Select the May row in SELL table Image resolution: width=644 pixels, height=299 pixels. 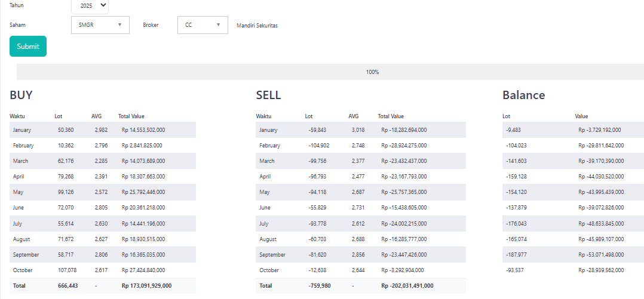coord(265,192)
